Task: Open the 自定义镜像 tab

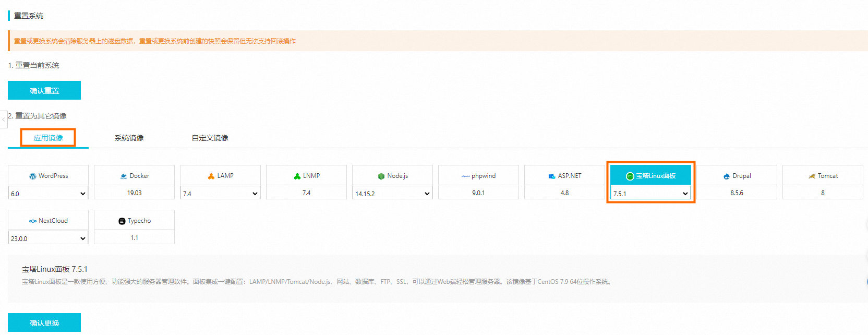Action: pyautogui.click(x=210, y=138)
